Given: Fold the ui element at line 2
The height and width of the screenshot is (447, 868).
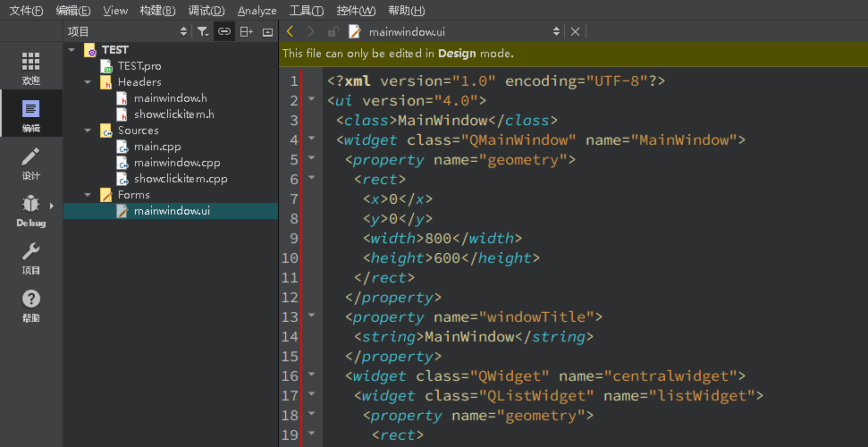Looking at the screenshot, I should tap(312, 99).
